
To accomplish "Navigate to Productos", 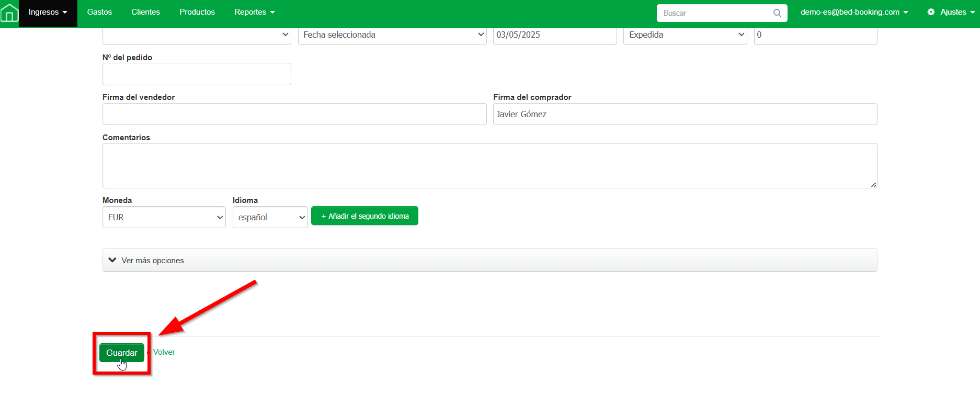I will click(197, 12).
